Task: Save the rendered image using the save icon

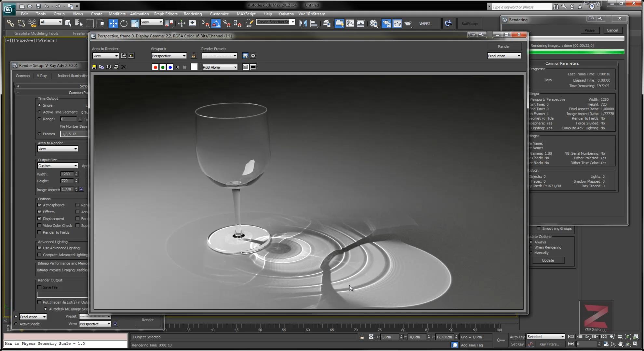Action: [94, 67]
